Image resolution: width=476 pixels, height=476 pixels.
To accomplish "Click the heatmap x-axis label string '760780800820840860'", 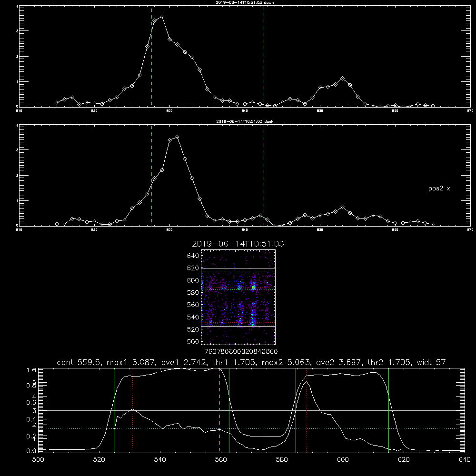I will 241,352.
